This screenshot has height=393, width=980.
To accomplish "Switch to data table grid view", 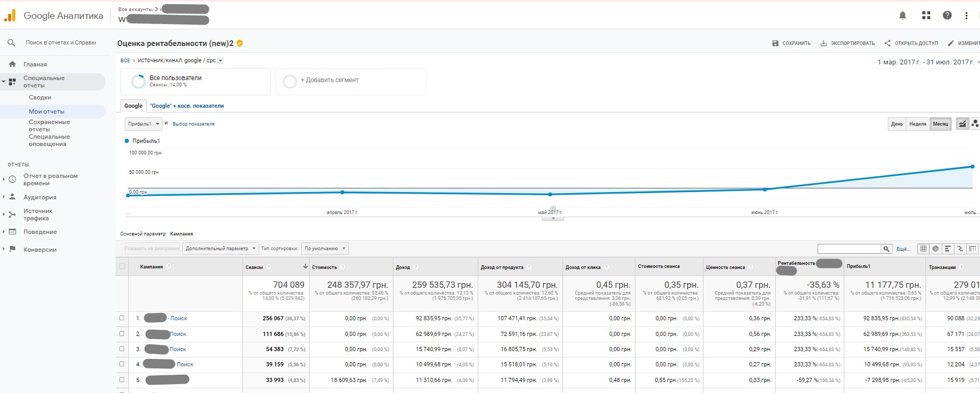I will [x=923, y=249].
